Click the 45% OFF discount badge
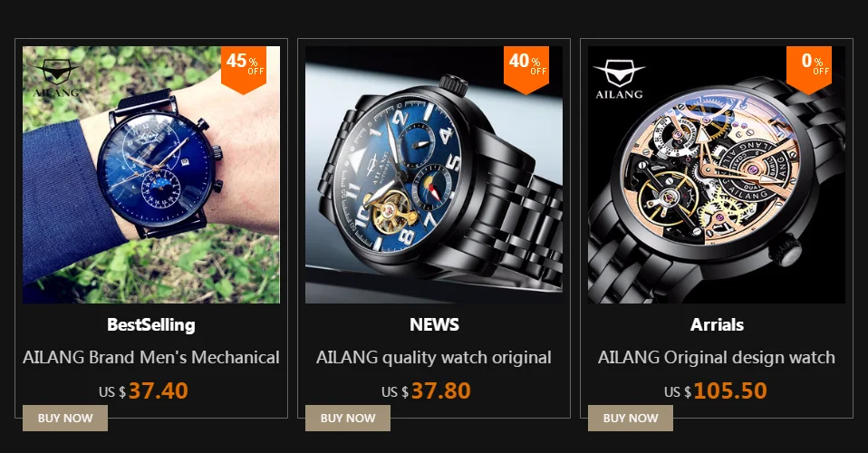Image resolution: width=868 pixels, height=453 pixels. tap(244, 70)
